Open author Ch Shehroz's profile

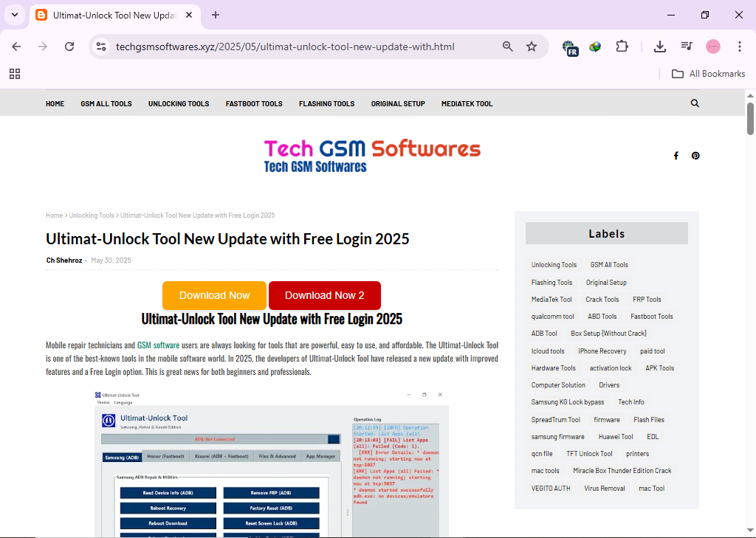coord(64,261)
